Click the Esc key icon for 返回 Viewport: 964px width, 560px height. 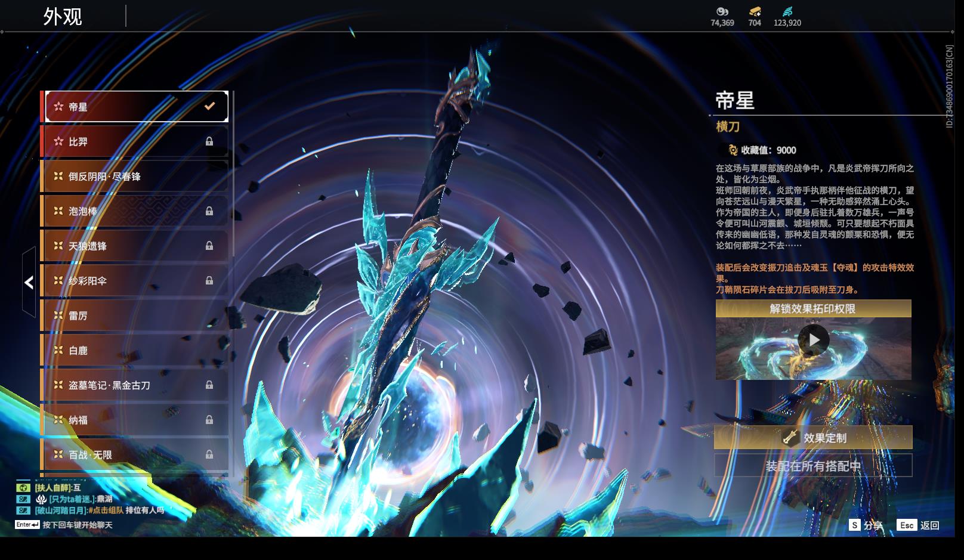coord(907,525)
